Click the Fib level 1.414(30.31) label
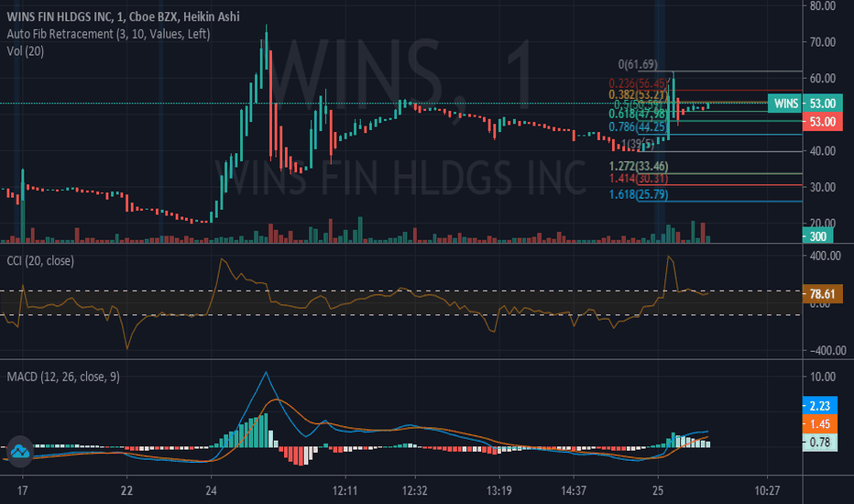 coord(639,179)
